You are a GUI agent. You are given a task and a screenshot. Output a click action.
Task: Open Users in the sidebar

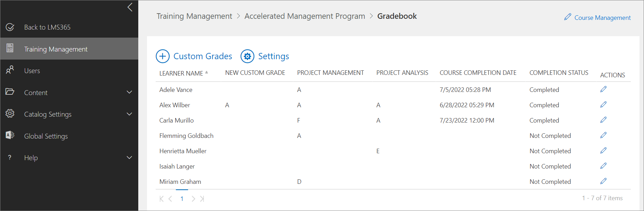pos(32,71)
